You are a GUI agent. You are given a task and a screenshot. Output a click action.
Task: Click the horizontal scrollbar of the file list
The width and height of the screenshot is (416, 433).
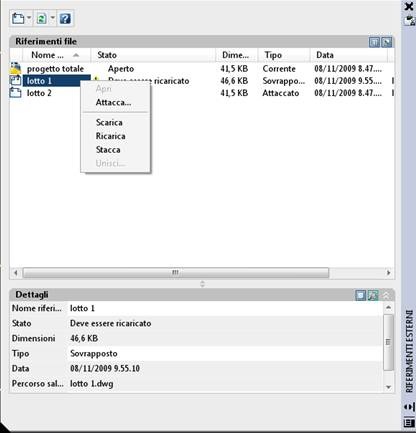[176, 273]
